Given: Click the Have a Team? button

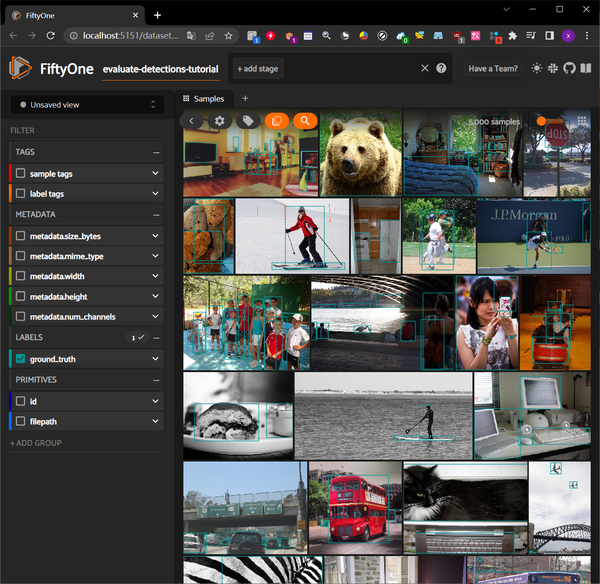Looking at the screenshot, I should tap(493, 68).
